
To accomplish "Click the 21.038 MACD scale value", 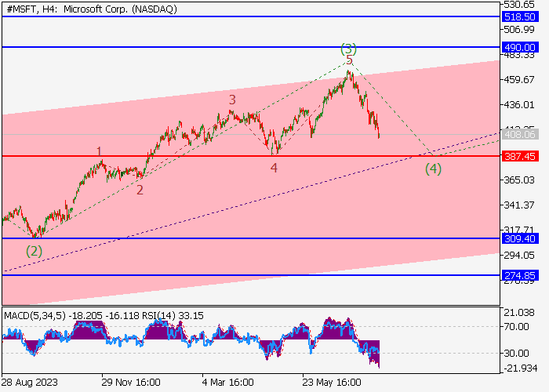I will point(519,313).
